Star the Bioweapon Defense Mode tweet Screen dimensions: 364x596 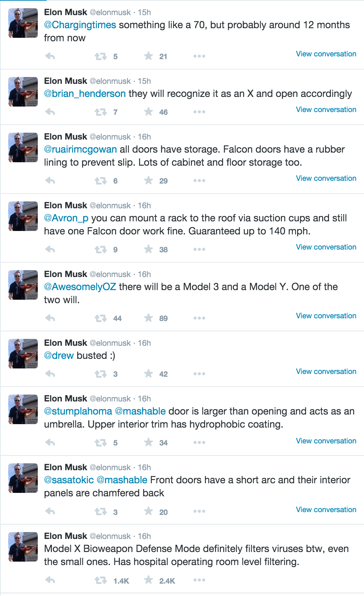(x=148, y=580)
